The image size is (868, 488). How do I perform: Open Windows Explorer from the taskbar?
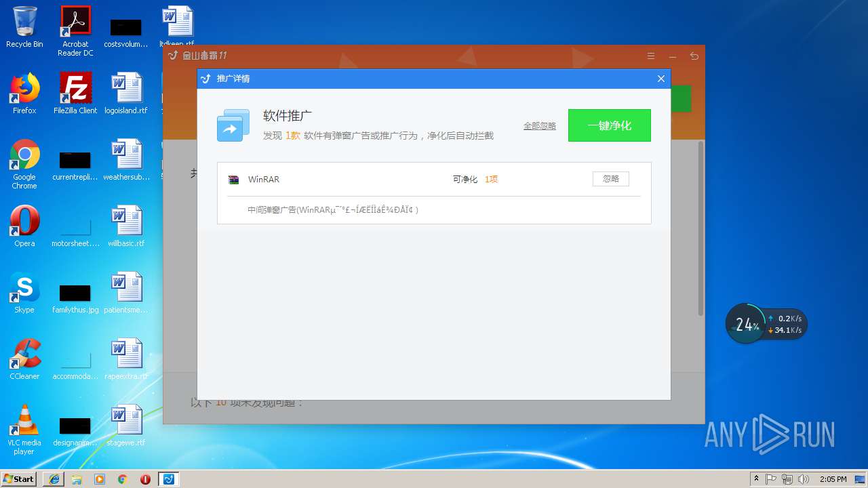[77, 479]
